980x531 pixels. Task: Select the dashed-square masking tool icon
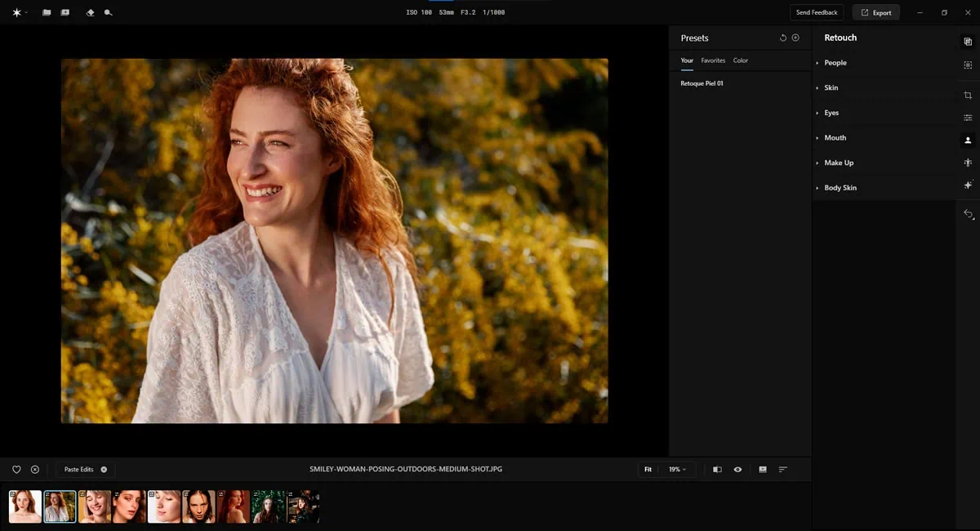pos(968,65)
